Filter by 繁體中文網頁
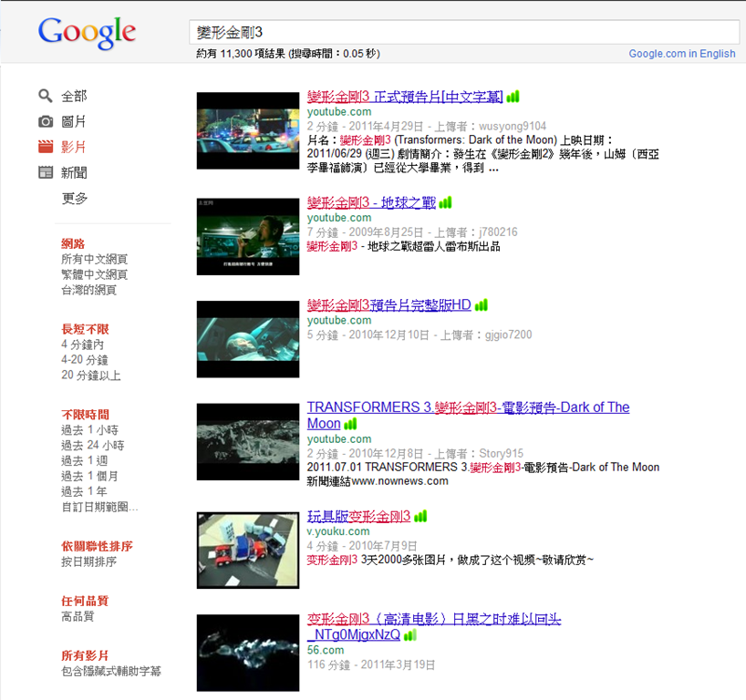Image resolution: width=746 pixels, height=700 pixels. [94, 274]
